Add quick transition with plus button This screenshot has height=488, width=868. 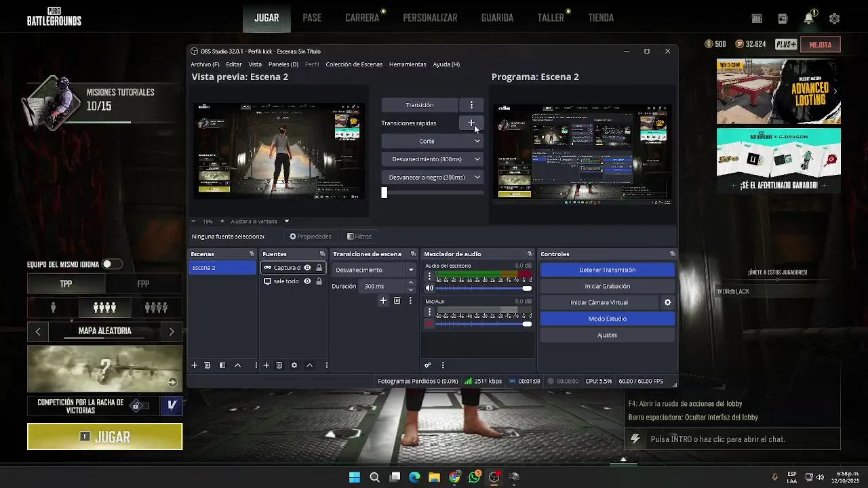click(471, 123)
